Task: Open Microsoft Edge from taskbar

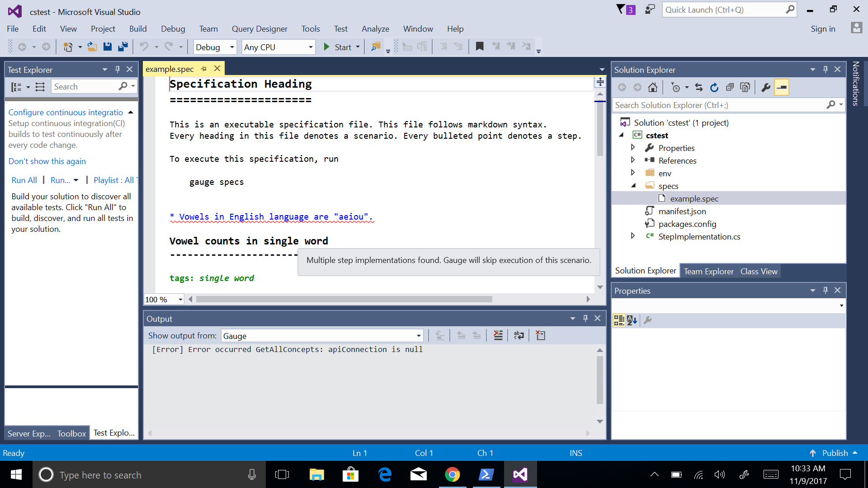Action: point(385,474)
